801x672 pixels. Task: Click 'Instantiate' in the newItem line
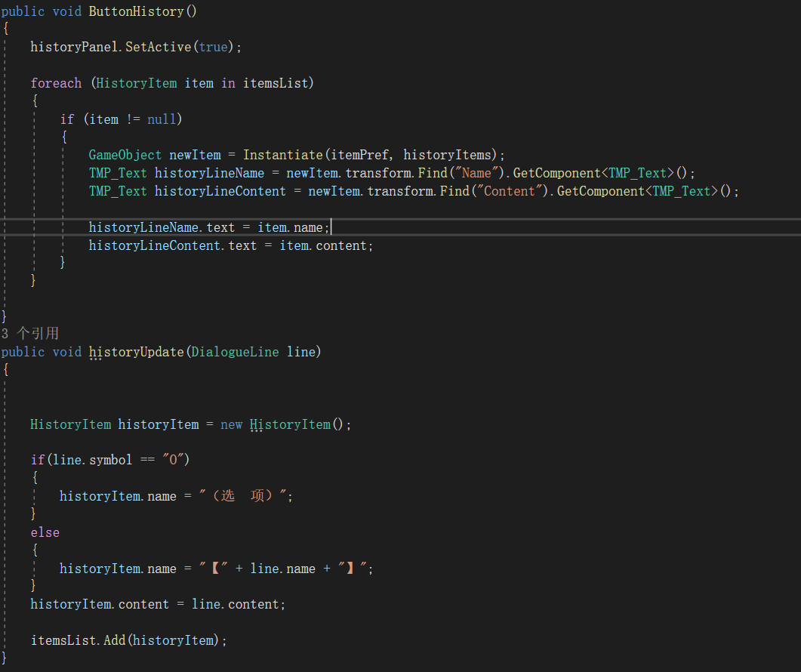coord(282,155)
